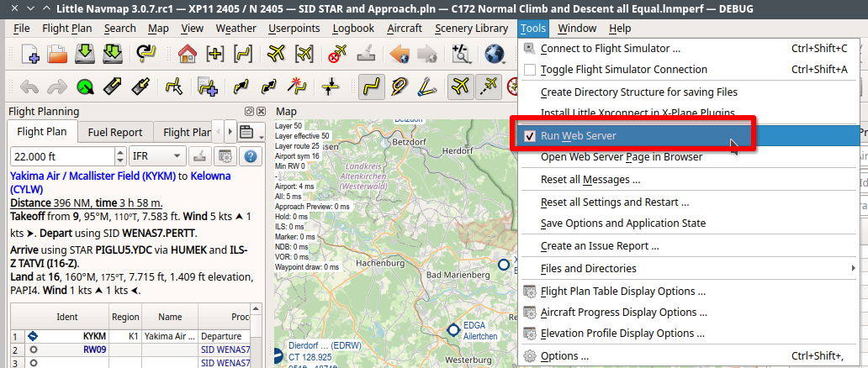Create a new flight plan from the toolbar

tap(30, 55)
